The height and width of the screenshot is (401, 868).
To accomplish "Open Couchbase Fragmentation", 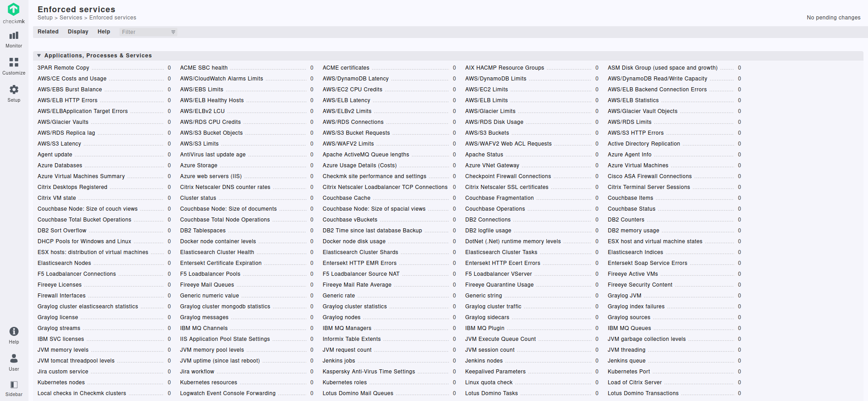I will tap(500, 198).
